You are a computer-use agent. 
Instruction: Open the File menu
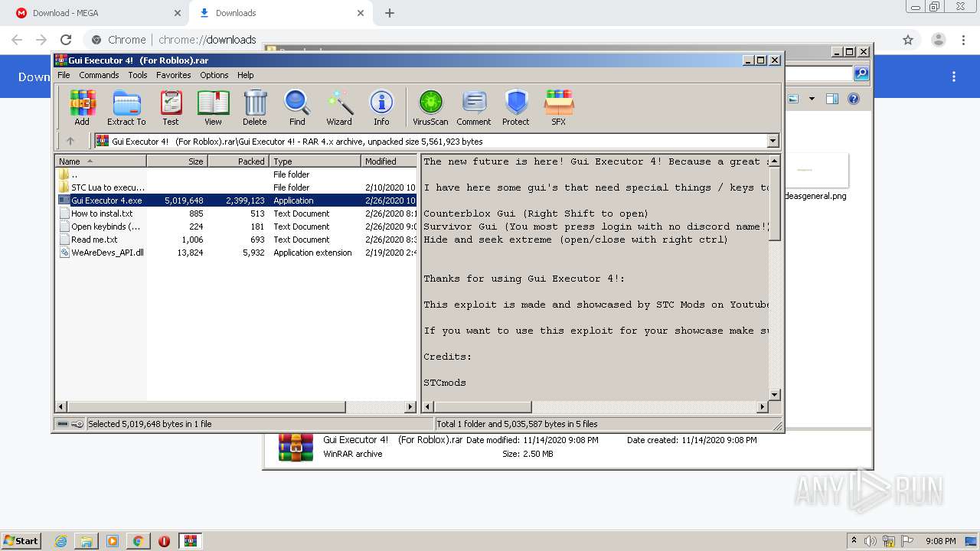point(64,75)
